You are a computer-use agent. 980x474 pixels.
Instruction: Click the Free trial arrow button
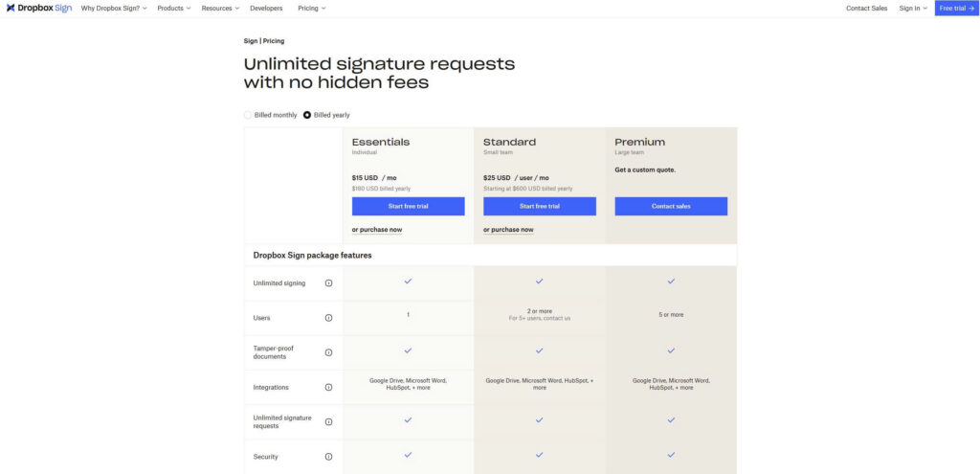[956, 8]
